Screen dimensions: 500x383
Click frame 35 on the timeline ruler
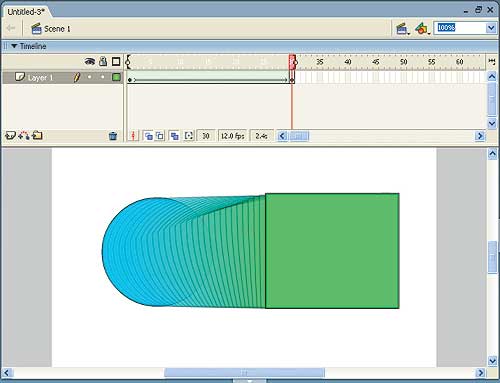click(320, 62)
